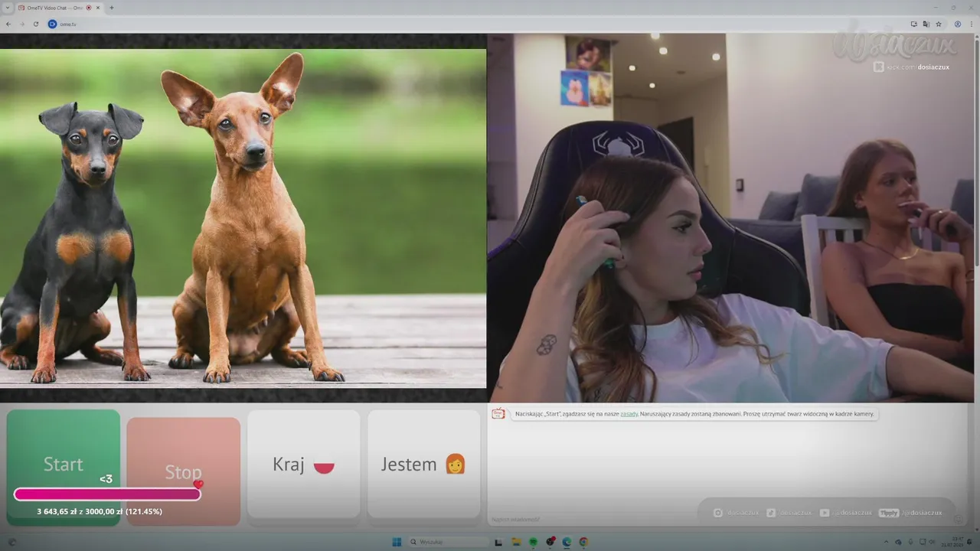Viewport: 980px width, 551px height.
Task: Open the Jestem gender selector
Action: point(424,465)
